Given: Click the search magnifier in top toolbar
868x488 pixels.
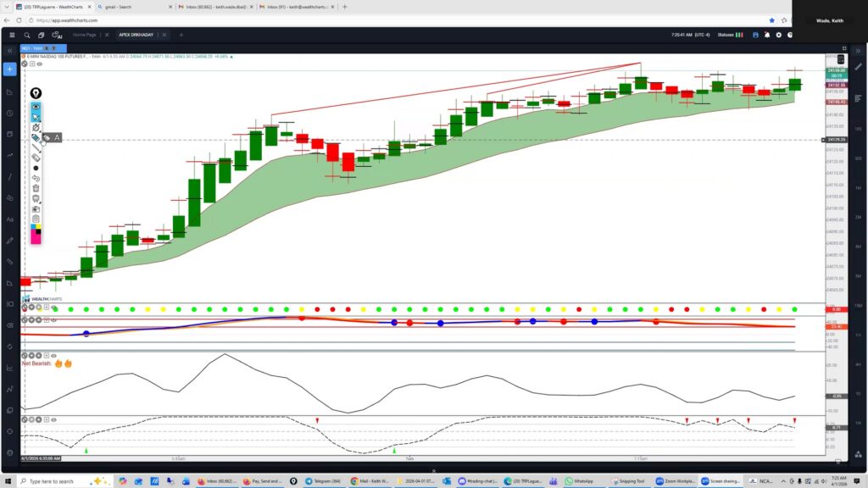Looking at the screenshot, I should [x=27, y=35].
